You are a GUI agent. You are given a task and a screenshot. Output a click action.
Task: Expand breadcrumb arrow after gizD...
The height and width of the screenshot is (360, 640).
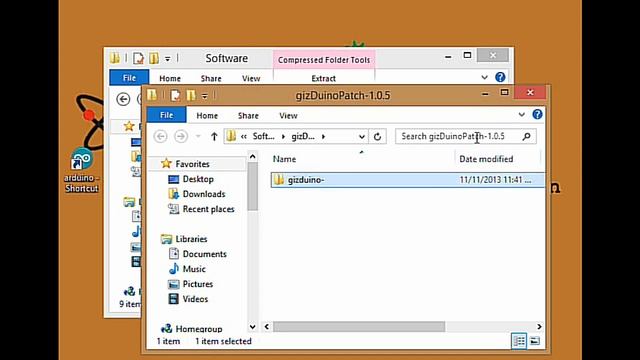[x=323, y=137]
